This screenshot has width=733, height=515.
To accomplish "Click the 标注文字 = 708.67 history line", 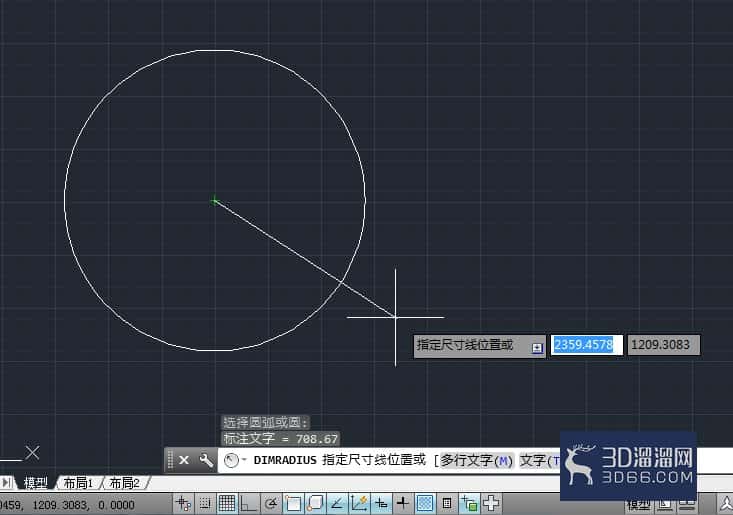I will pyautogui.click(x=280, y=439).
